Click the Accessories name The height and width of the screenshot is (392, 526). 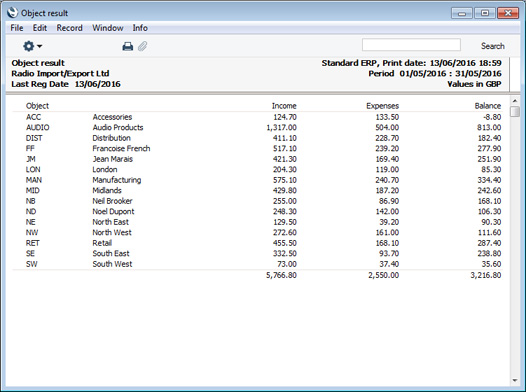(112, 117)
